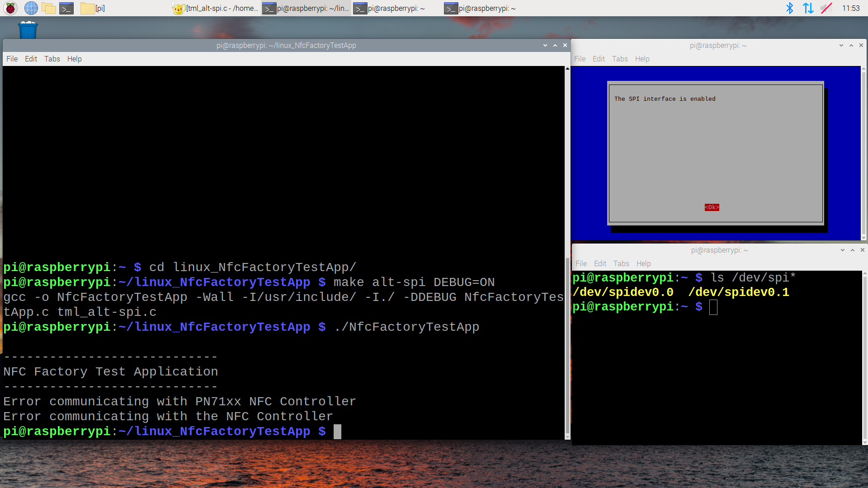Minimize the bottom-right terminal window
The width and height of the screenshot is (868, 488).
[x=842, y=250]
